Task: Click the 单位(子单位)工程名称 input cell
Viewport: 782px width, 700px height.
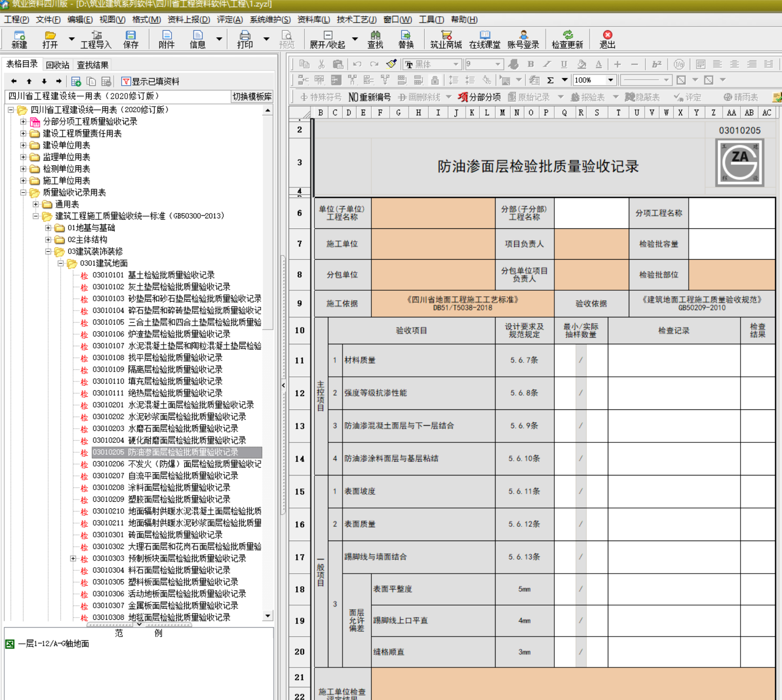Action: click(x=433, y=213)
